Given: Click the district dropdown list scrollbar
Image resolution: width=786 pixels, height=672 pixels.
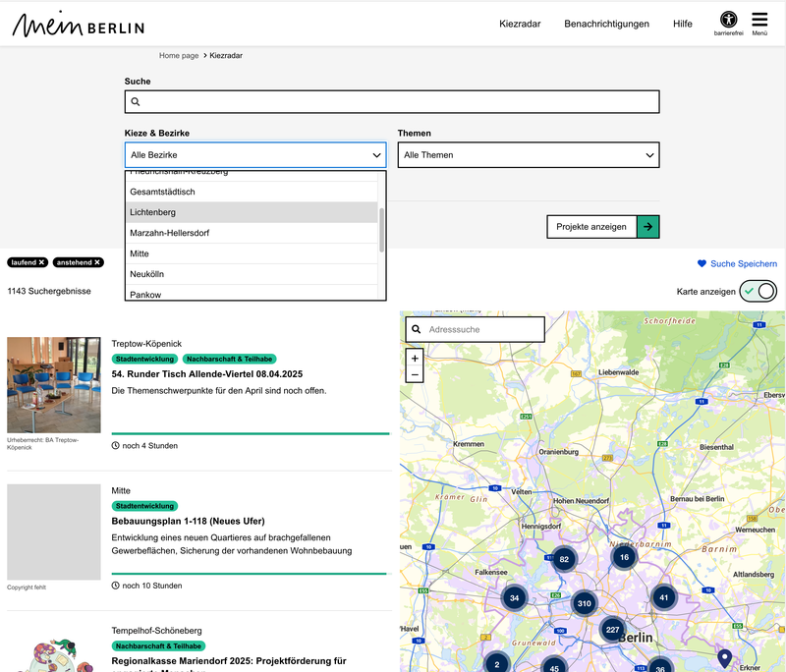Looking at the screenshot, I should 381,230.
